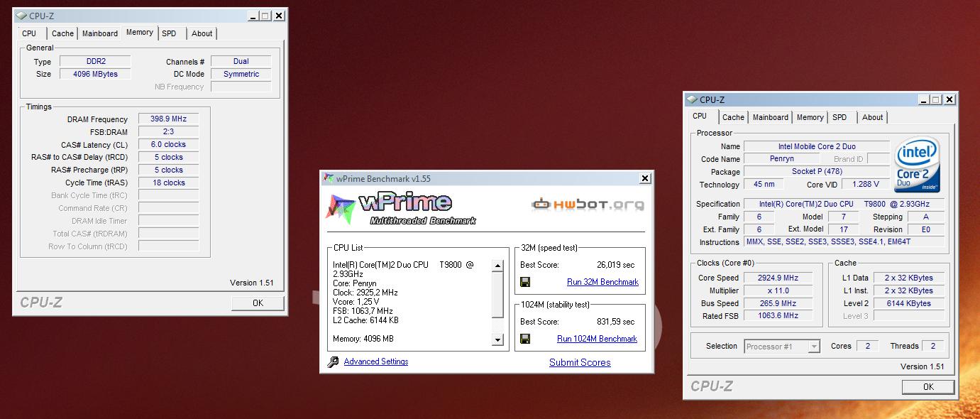Click Ext. Model value 17
The image size is (980, 419).
click(844, 229)
